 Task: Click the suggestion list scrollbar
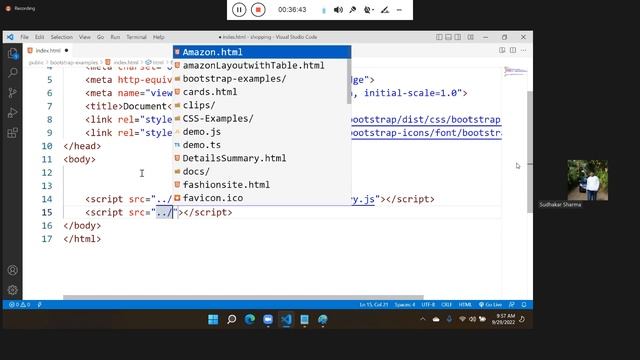tap(349, 82)
